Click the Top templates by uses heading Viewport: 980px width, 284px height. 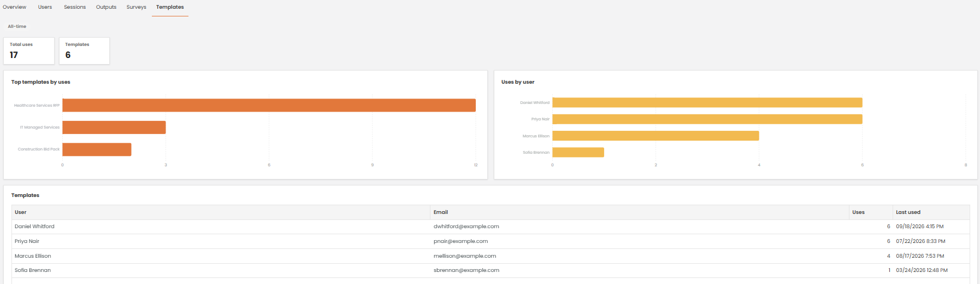point(40,82)
